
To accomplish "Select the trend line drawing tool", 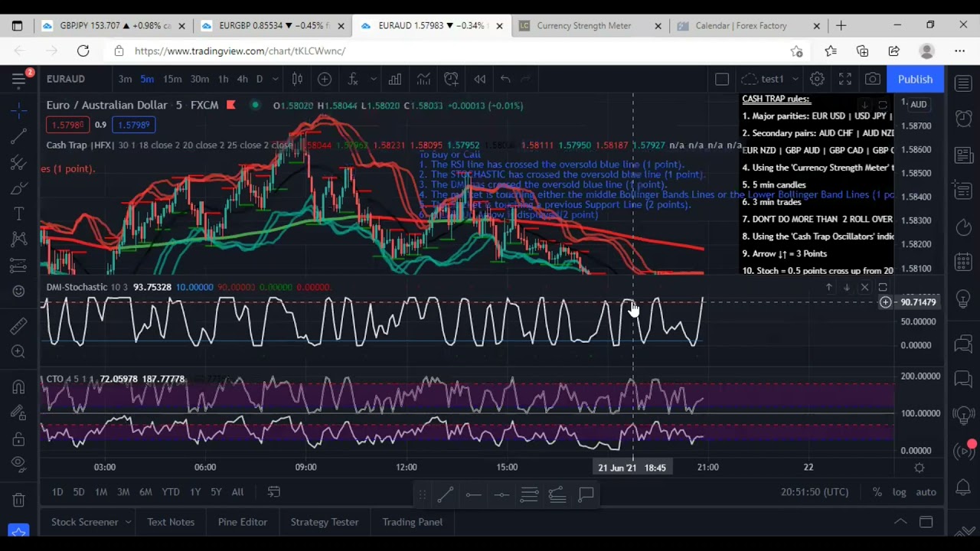I will (x=19, y=137).
